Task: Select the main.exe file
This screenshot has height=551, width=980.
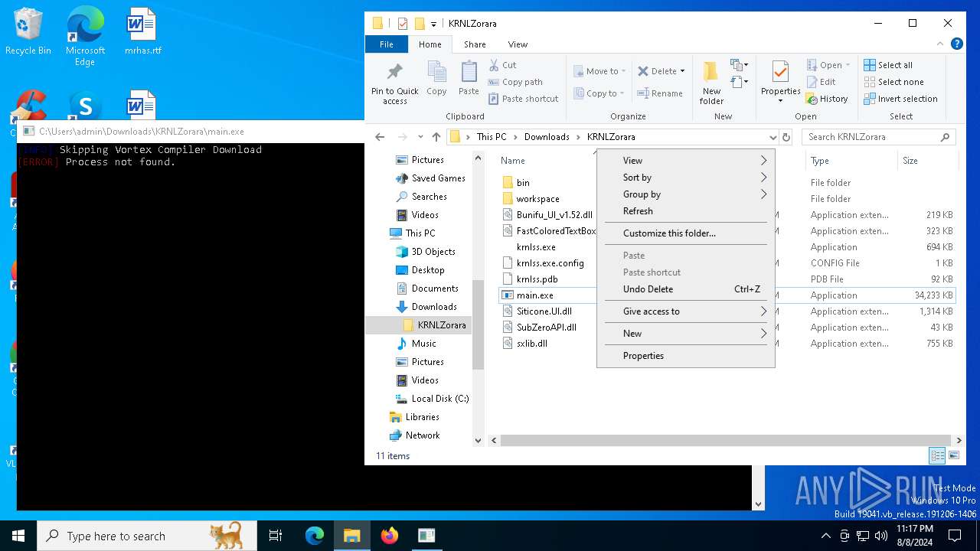Action: tap(535, 295)
